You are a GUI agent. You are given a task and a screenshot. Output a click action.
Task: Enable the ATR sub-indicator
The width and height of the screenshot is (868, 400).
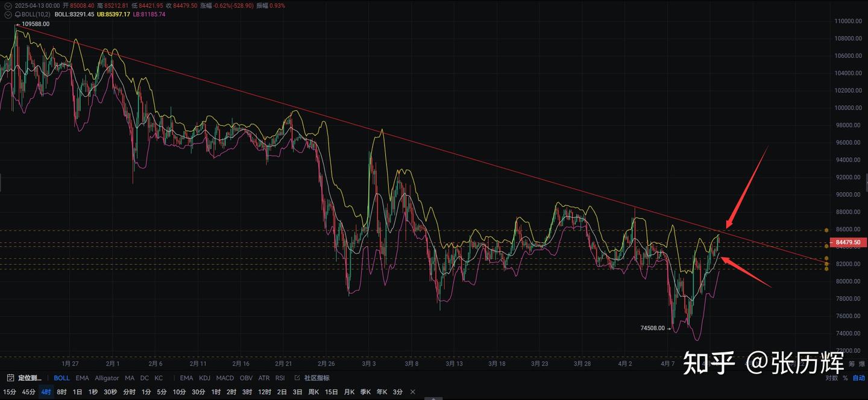pyautogui.click(x=264, y=378)
